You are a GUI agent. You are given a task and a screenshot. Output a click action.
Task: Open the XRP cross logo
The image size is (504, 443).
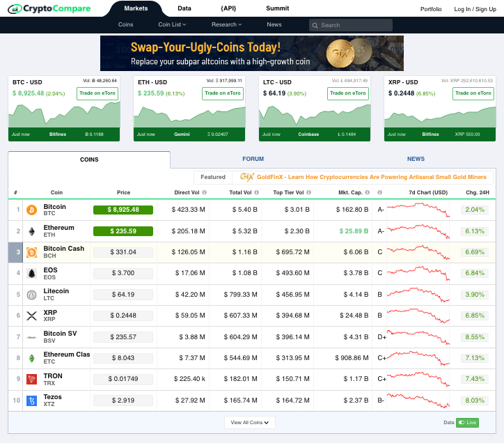click(31, 316)
